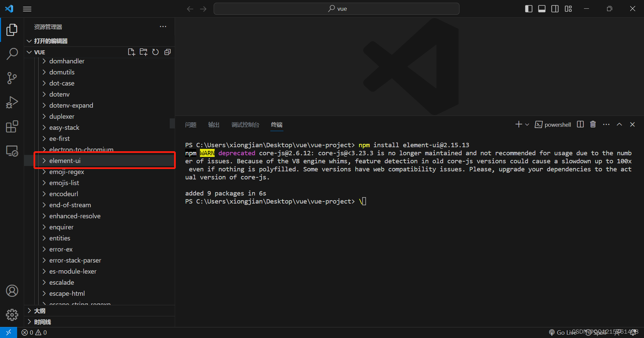Kill terminal with trash icon
This screenshot has width=644, height=338.
(593, 124)
